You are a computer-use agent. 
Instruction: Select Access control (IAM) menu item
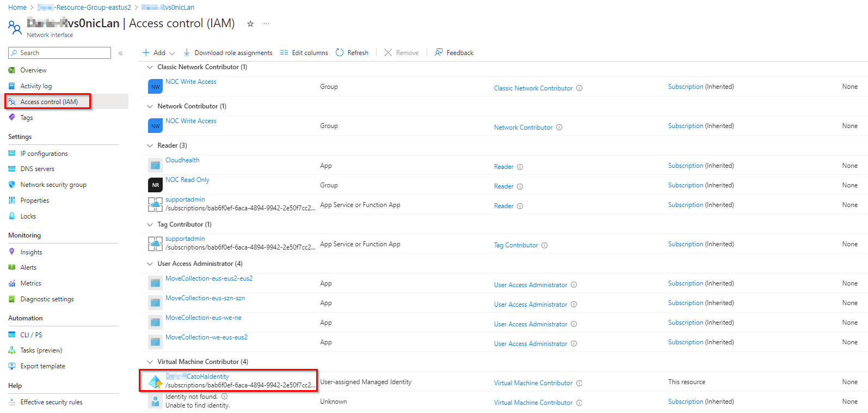pos(49,102)
